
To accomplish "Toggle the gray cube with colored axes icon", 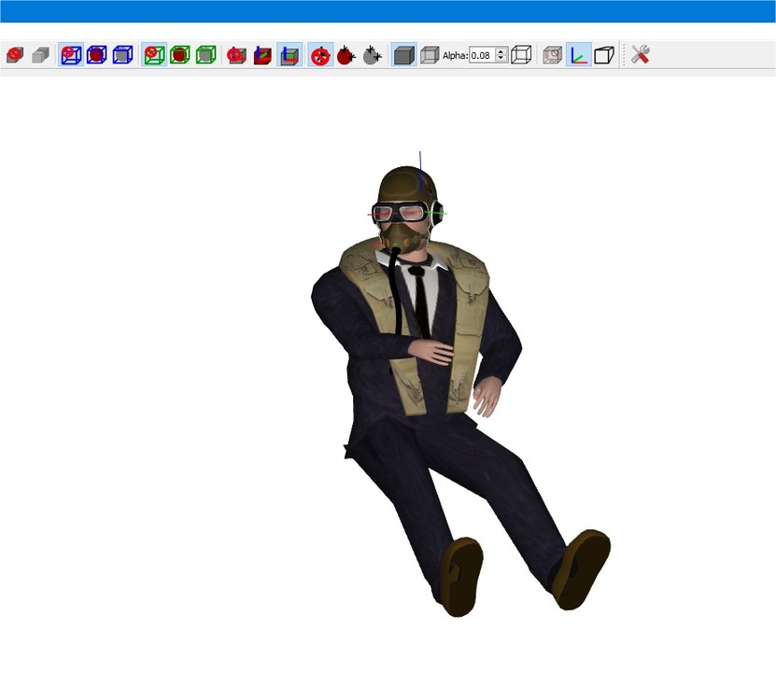I will (289, 55).
